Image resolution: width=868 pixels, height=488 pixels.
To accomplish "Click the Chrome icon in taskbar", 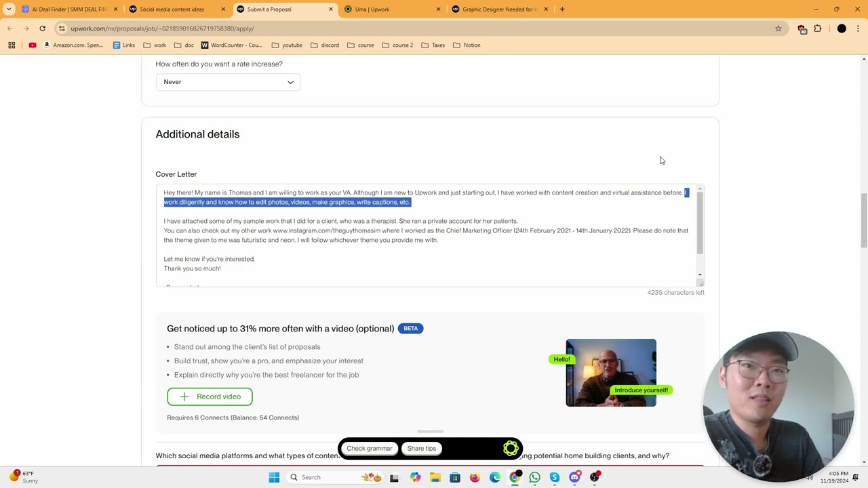I will tap(515, 477).
